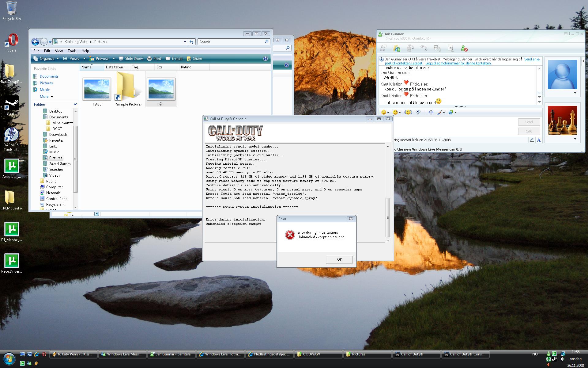588x368 pixels.
Task: Expand the arrow next to Preview
Action: pos(114,59)
